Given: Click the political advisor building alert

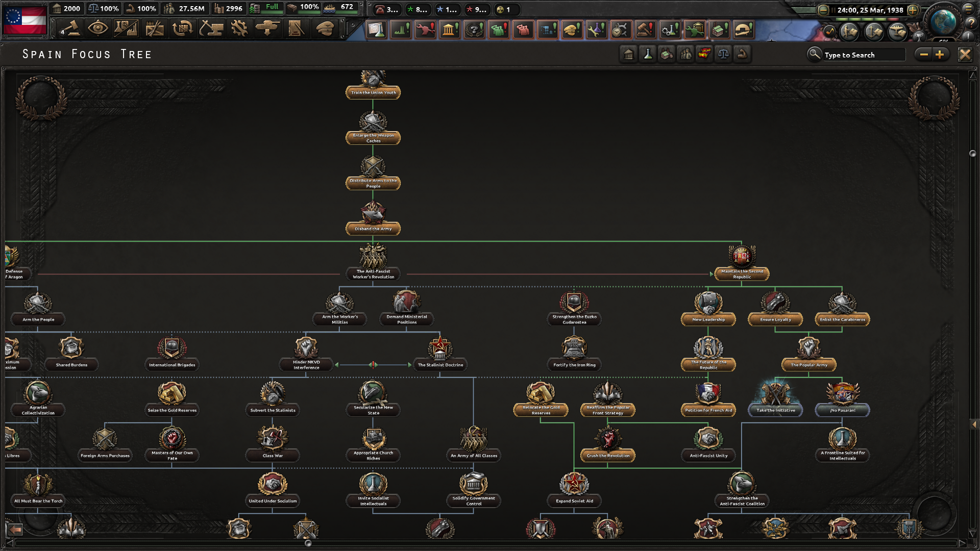Looking at the screenshot, I should click(450, 30).
